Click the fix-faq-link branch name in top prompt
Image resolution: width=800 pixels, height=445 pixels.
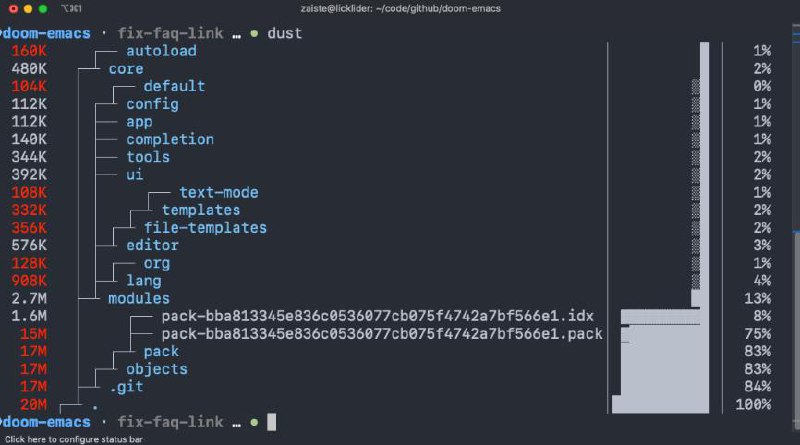(x=170, y=34)
